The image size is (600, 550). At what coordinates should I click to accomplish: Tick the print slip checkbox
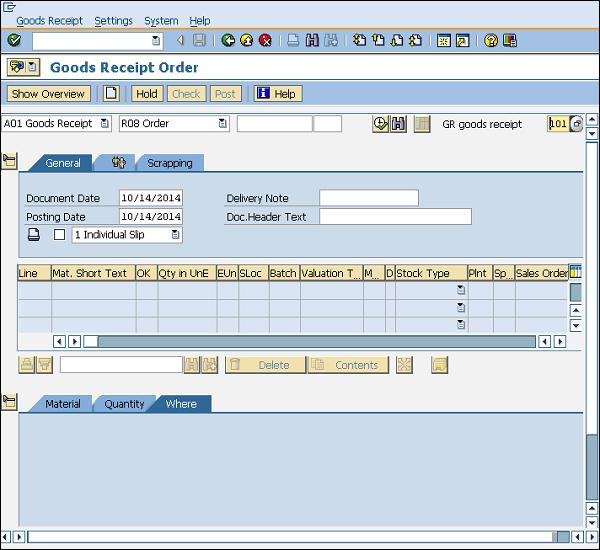click(x=59, y=235)
